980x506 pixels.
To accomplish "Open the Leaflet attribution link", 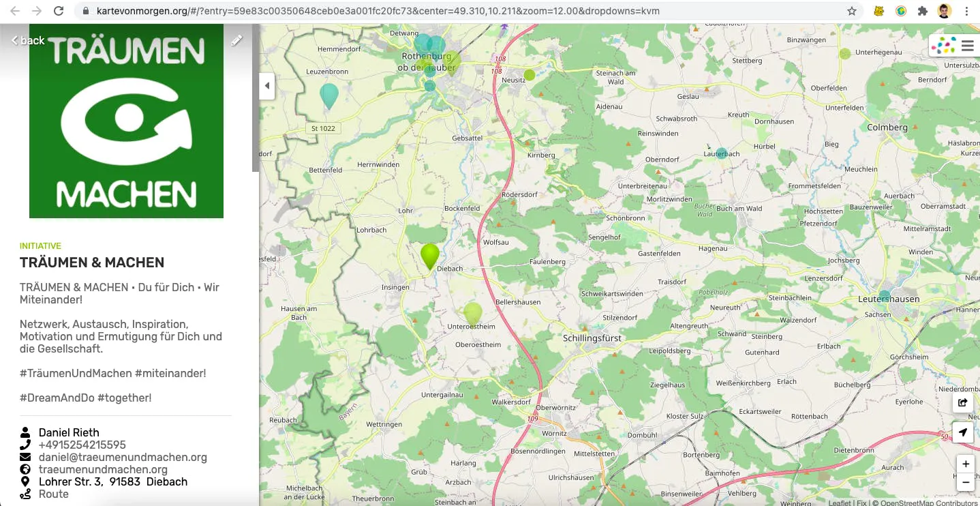I will coord(840,503).
